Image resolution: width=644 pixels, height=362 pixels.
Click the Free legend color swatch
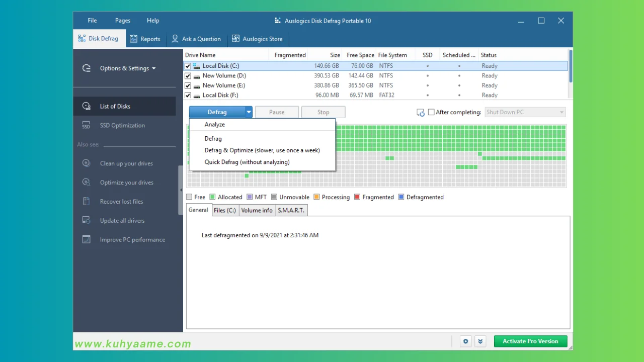pos(189,197)
